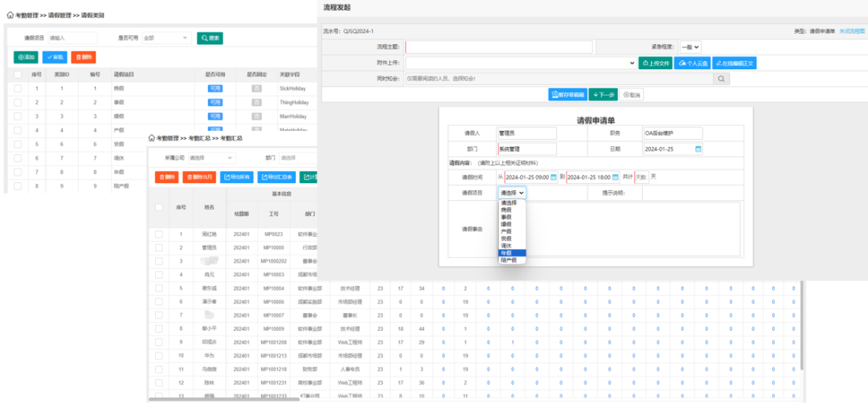Tick the checkbox for employee MP0023 row
868x408 pixels.
pos(159,235)
